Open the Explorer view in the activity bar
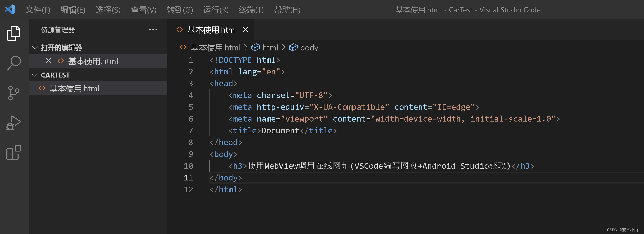Viewport: 644px width, 234px height. click(13, 33)
